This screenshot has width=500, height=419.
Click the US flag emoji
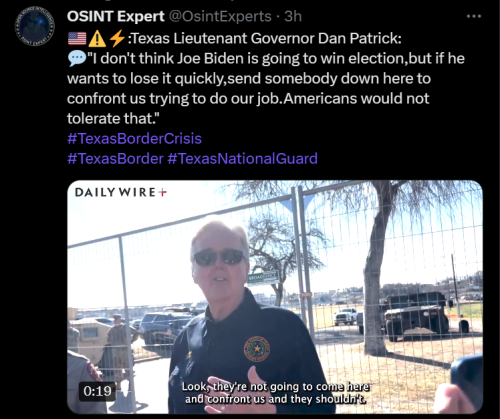(x=77, y=39)
